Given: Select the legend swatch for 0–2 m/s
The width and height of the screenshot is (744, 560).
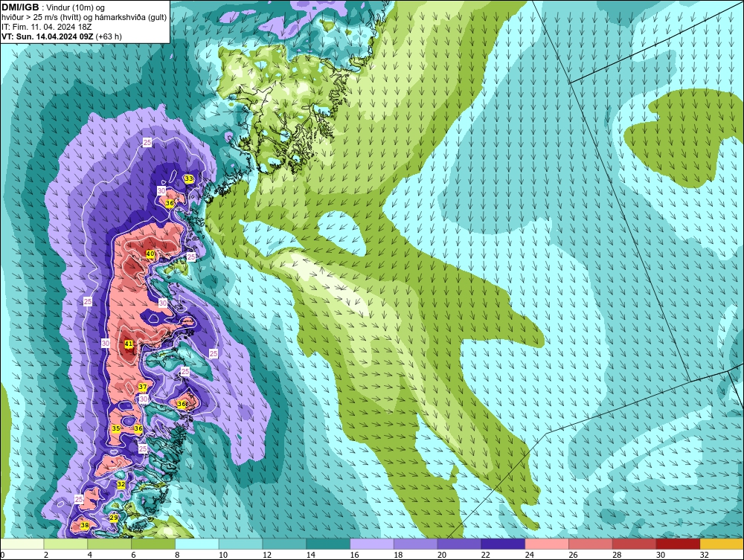Looking at the screenshot, I should coord(22,544).
